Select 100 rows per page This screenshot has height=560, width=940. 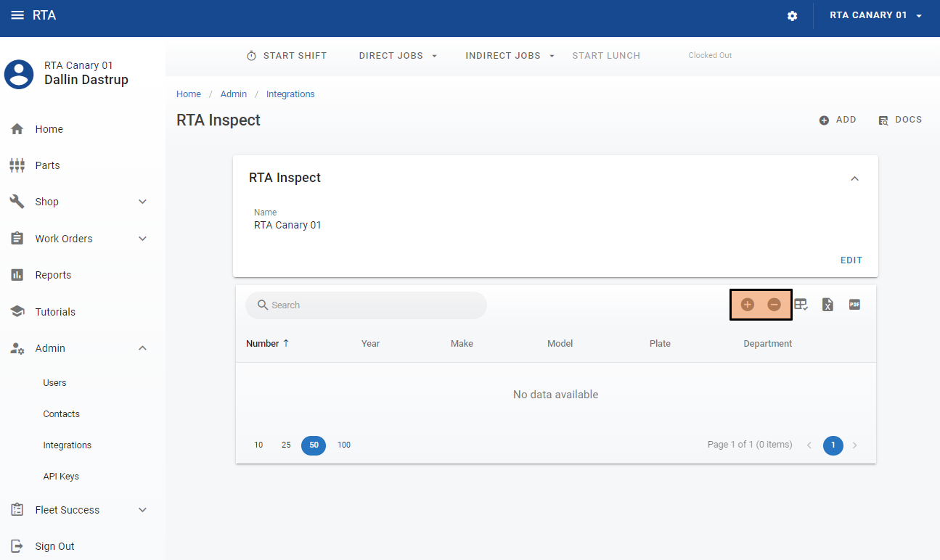(344, 445)
